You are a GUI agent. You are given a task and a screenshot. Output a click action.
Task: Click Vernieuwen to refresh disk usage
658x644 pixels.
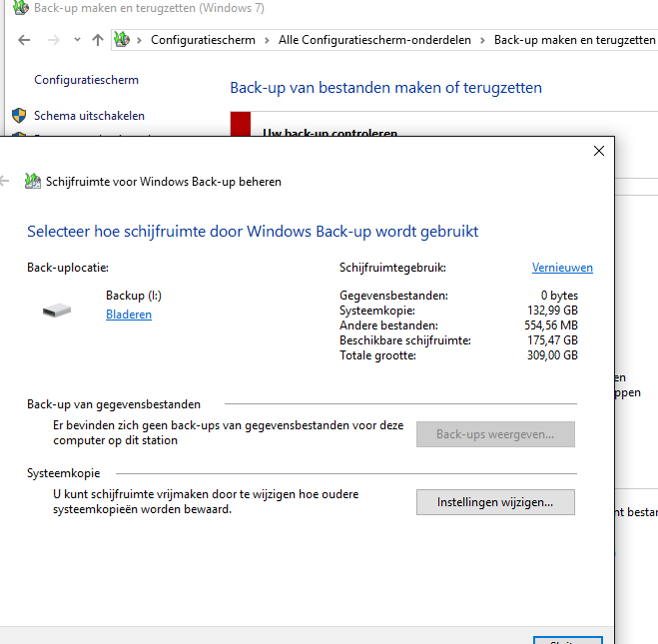[562, 268]
